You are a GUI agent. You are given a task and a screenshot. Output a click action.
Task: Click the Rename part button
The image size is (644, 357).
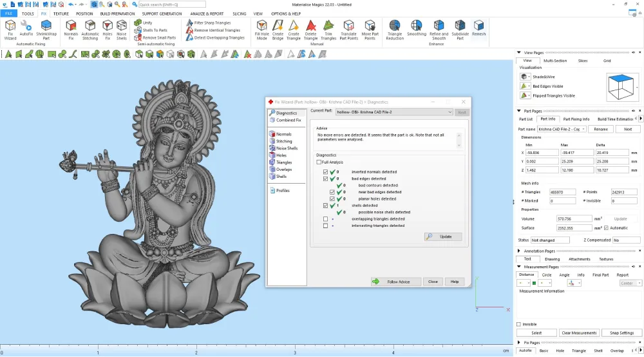tap(600, 129)
